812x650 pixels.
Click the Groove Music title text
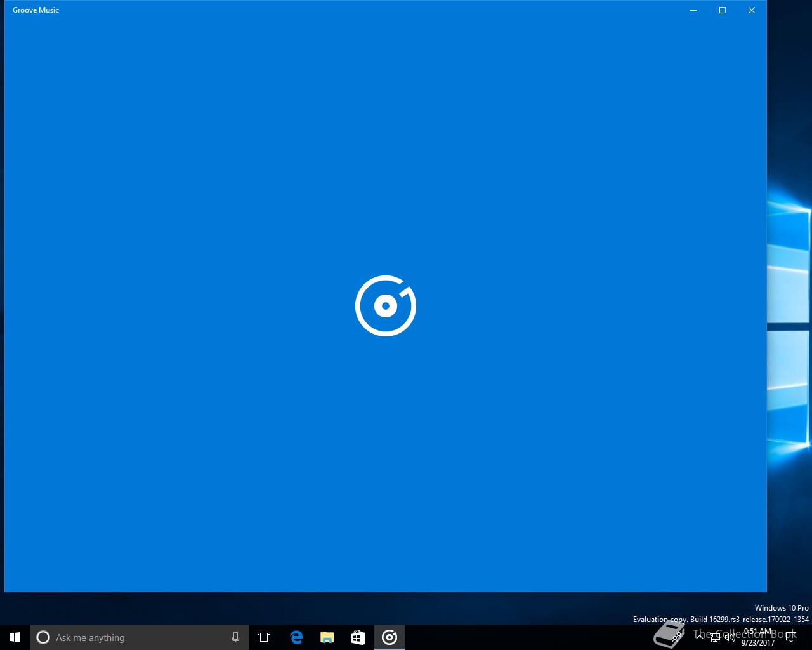36,10
